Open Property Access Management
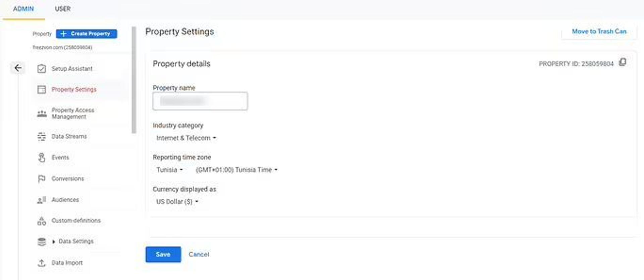 tap(73, 113)
